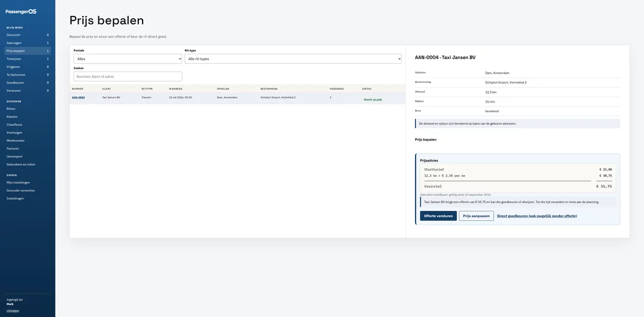
Task: Go to Ritten in the sidebar
Action: (27, 109)
